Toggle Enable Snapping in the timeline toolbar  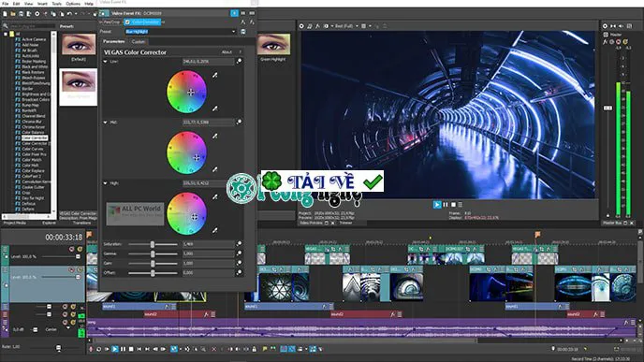click(284, 349)
